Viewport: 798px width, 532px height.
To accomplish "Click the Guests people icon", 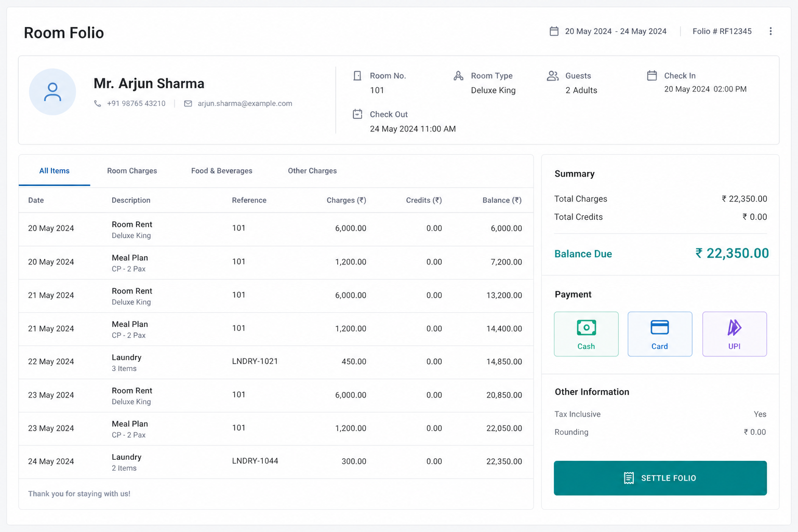I will [x=553, y=76].
